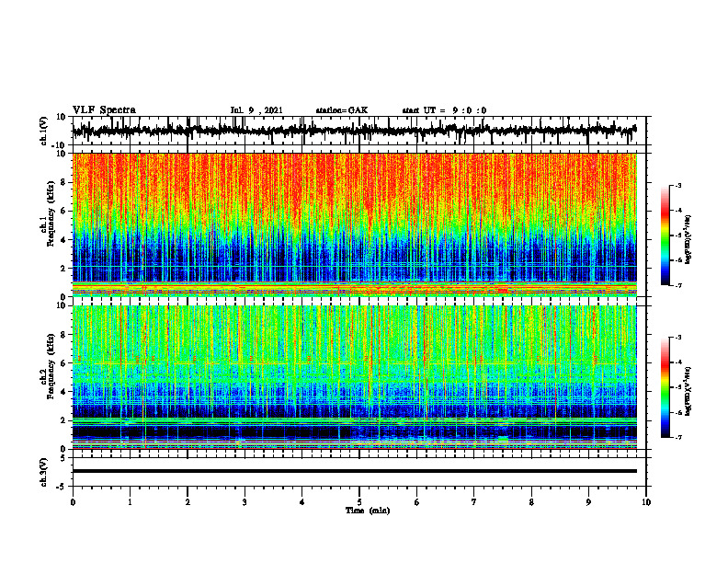Click the time axis tick label "5"
728x563 pixels.
pos(359,502)
